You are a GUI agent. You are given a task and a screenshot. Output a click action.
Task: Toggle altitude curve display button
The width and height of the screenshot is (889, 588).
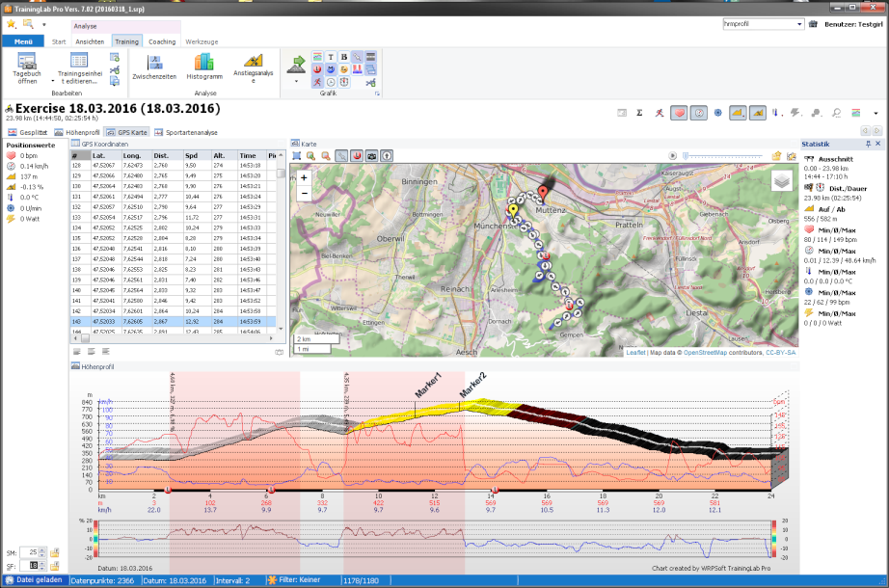(x=737, y=113)
